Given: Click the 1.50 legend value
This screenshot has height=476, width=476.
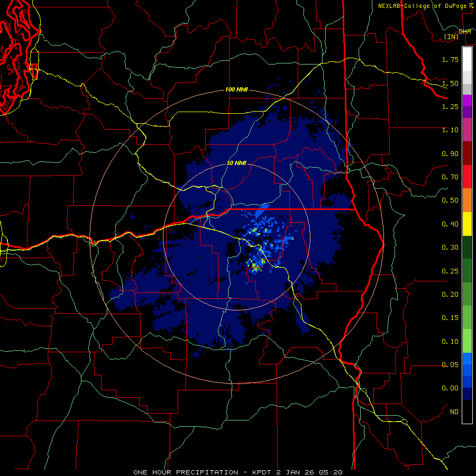Looking at the screenshot, I should (x=450, y=83).
